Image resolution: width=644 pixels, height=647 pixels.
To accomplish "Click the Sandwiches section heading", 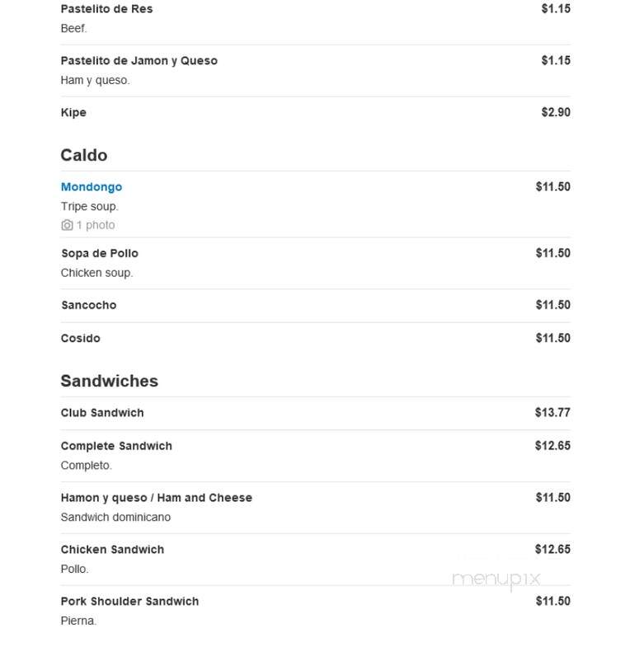I will point(110,381).
